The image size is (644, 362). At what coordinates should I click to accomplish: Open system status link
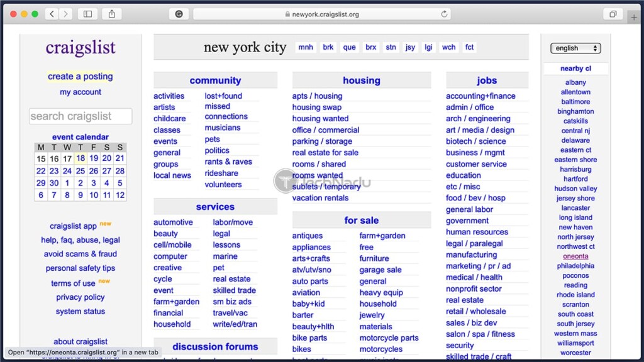pyautogui.click(x=80, y=312)
